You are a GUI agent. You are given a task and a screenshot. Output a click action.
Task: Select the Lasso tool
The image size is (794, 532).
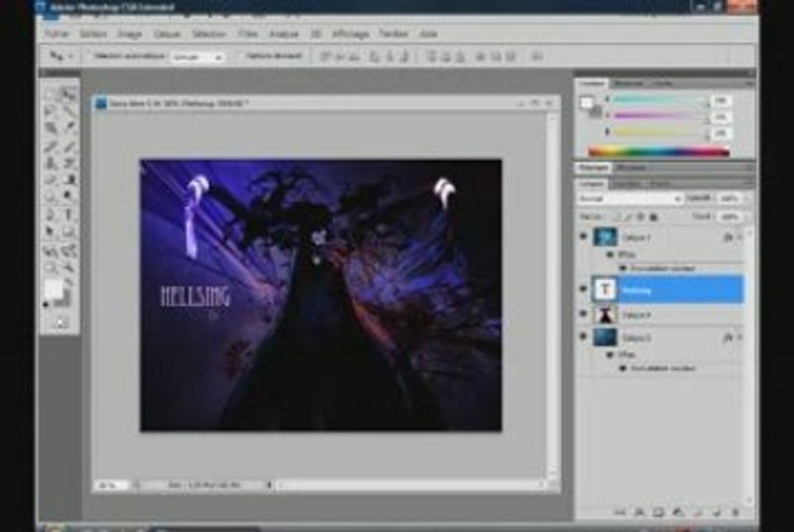(x=50, y=112)
